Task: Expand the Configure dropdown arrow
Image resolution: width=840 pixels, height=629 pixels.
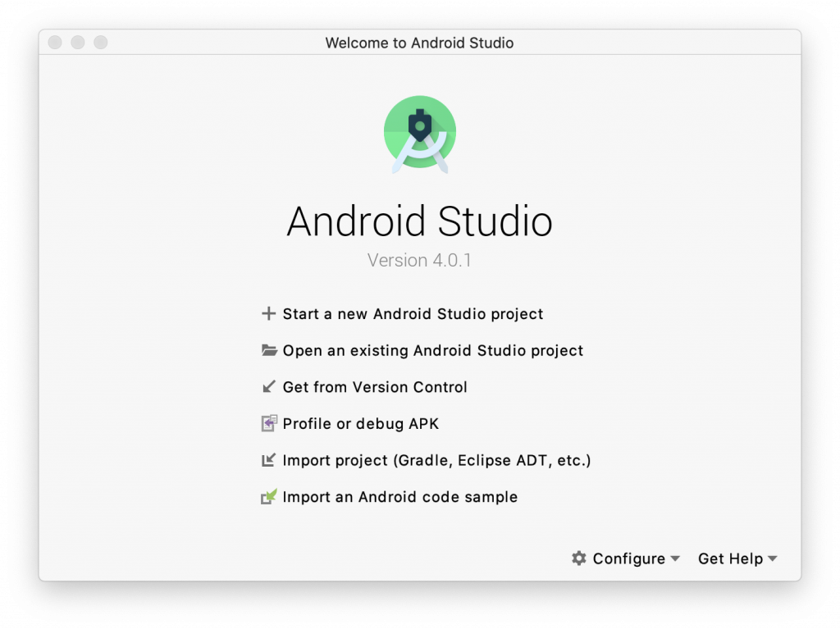Action: 675,558
